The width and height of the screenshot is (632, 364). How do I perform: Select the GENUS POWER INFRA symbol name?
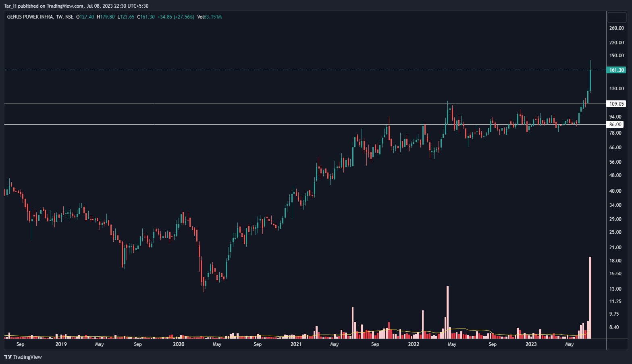[x=30, y=17]
